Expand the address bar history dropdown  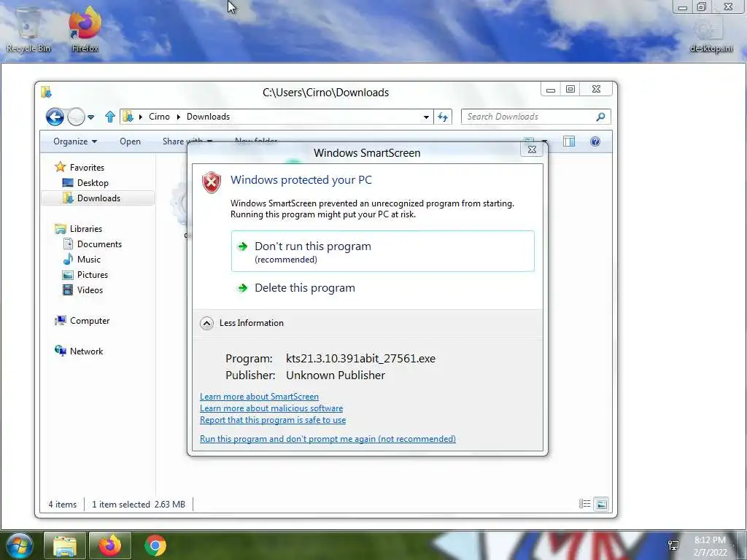(426, 117)
